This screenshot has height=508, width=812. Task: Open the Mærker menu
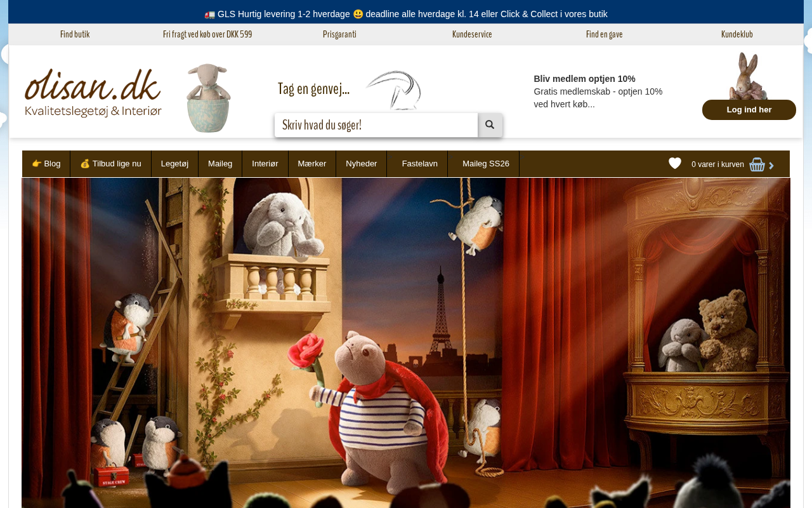coord(312,164)
